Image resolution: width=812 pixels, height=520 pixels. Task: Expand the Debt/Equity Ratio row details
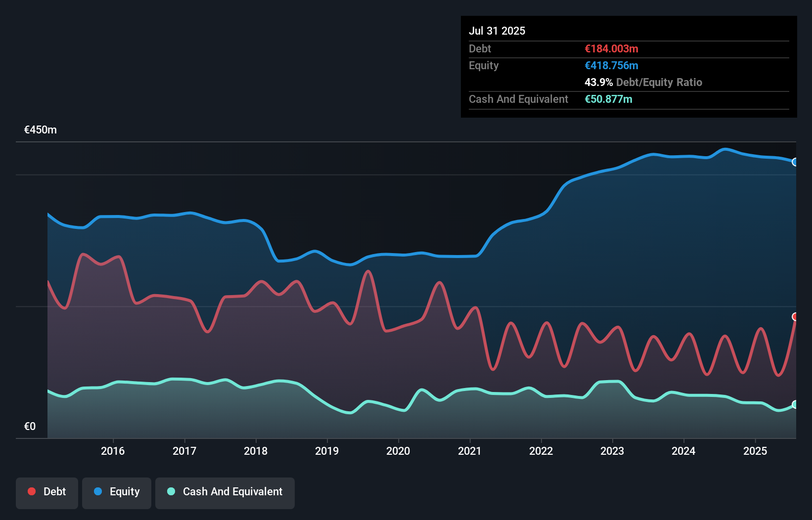(643, 82)
